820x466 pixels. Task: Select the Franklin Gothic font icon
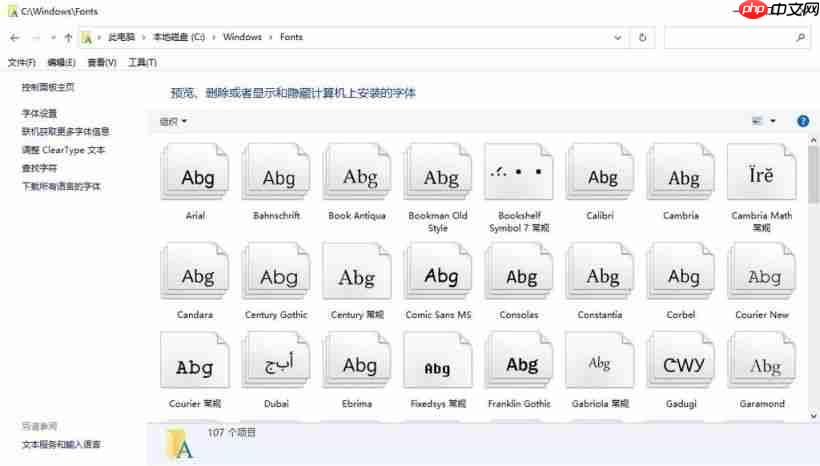[x=519, y=361]
